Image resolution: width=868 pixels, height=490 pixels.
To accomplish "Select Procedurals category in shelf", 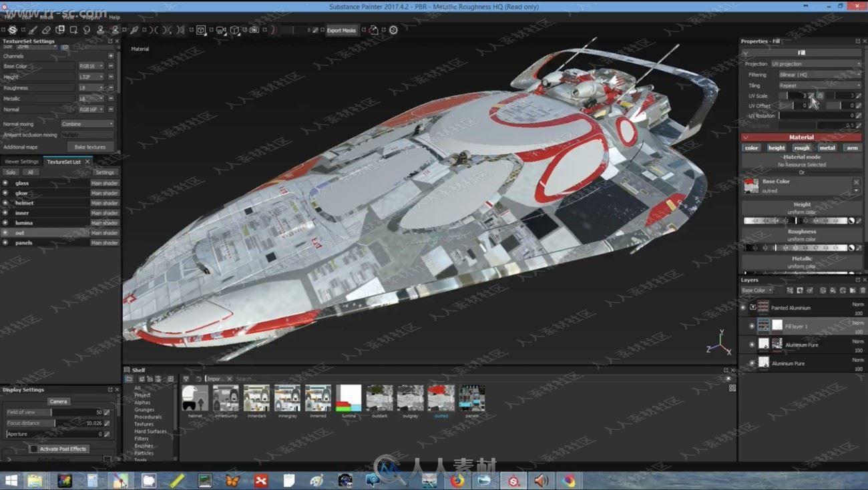I will (x=148, y=417).
